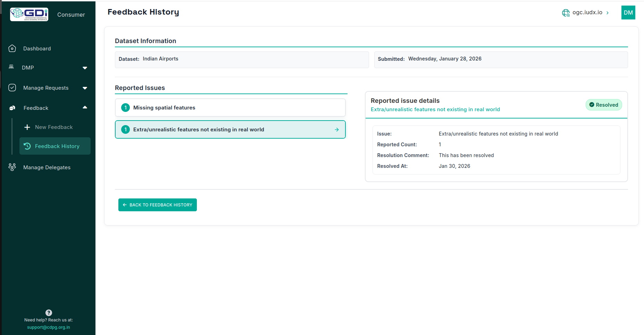The height and width of the screenshot is (335, 644).
Task: Click the DMP sidebar icon
Action: pos(11,67)
